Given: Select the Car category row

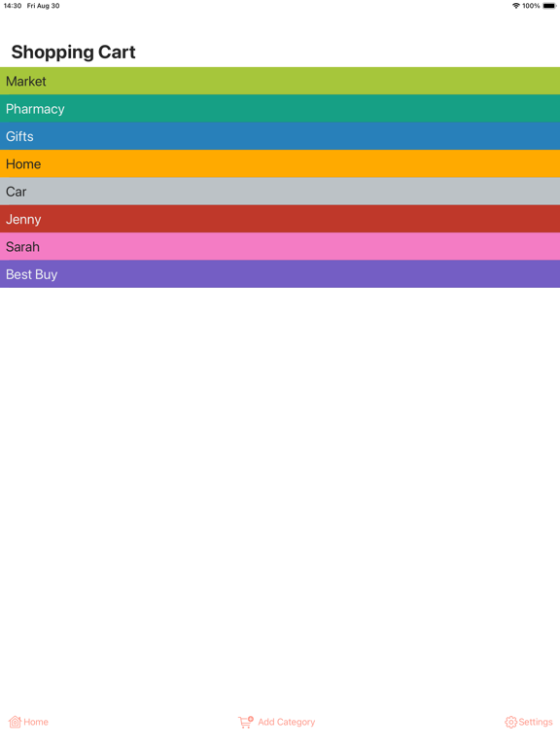Looking at the screenshot, I should click(x=280, y=192).
